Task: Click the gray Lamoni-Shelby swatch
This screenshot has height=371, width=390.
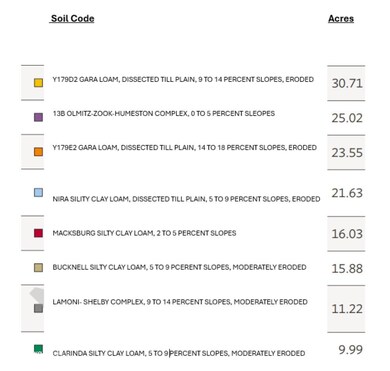Action: [39, 308]
